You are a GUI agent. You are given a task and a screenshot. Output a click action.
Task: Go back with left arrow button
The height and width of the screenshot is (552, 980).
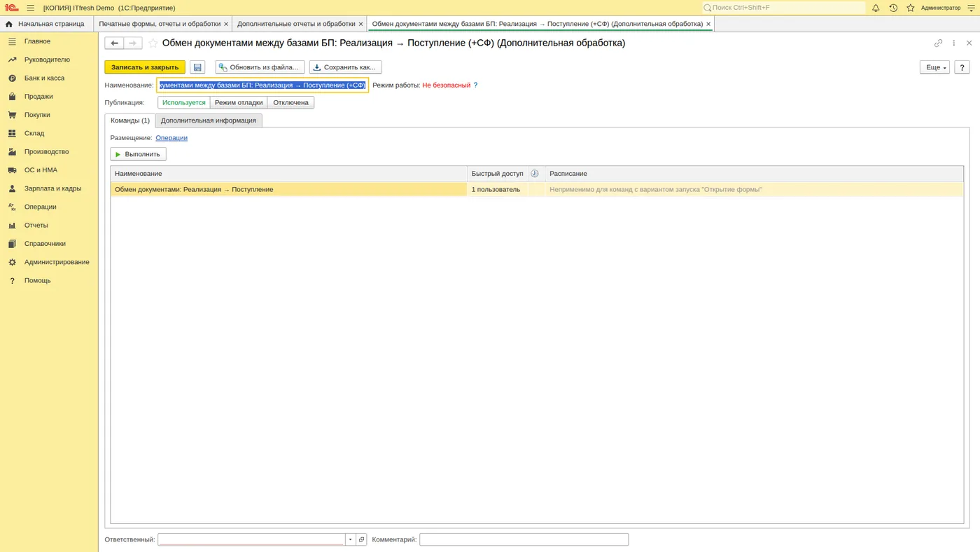114,43
